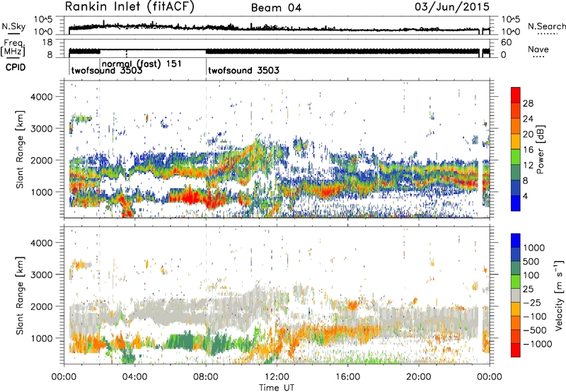Click the dark-blue segment of the velocity colorbar
The image size is (566, 392).
click(516, 254)
